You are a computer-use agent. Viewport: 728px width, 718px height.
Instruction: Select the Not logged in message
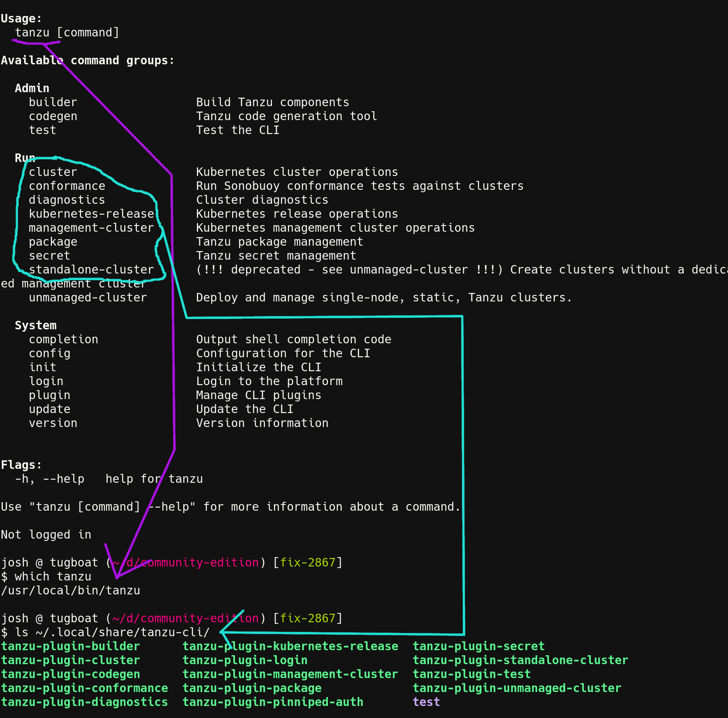(x=46, y=534)
